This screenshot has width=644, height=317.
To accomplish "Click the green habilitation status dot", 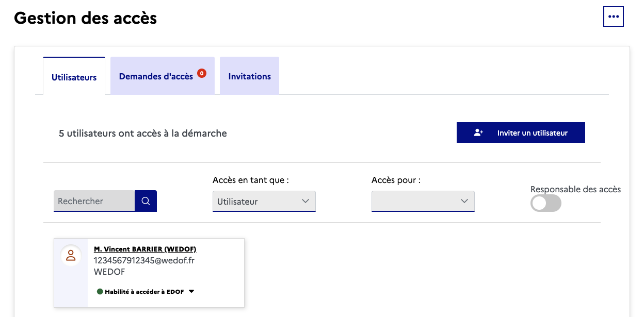I will pos(100,291).
